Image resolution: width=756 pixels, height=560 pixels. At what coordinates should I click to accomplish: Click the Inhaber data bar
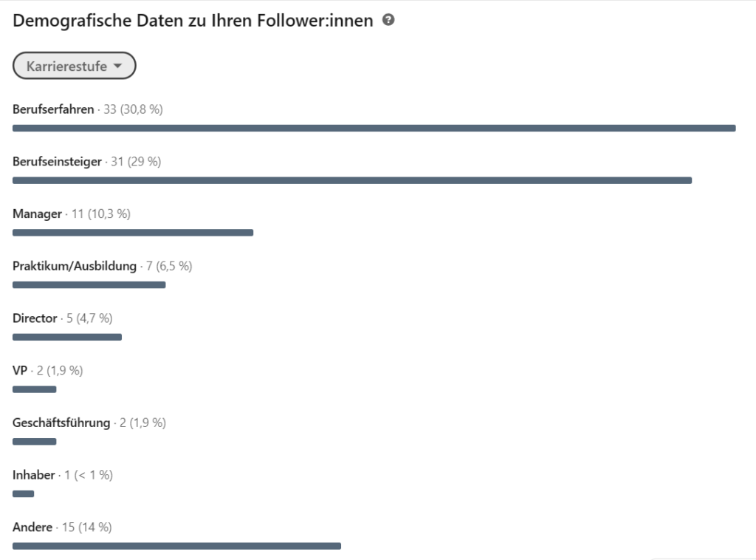pos(23,494)
